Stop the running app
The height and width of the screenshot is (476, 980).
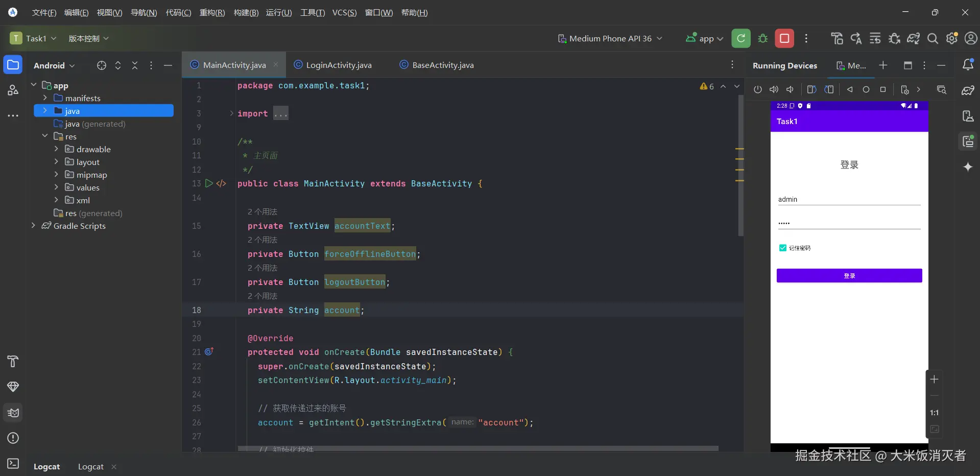click(x=784, y=38)
